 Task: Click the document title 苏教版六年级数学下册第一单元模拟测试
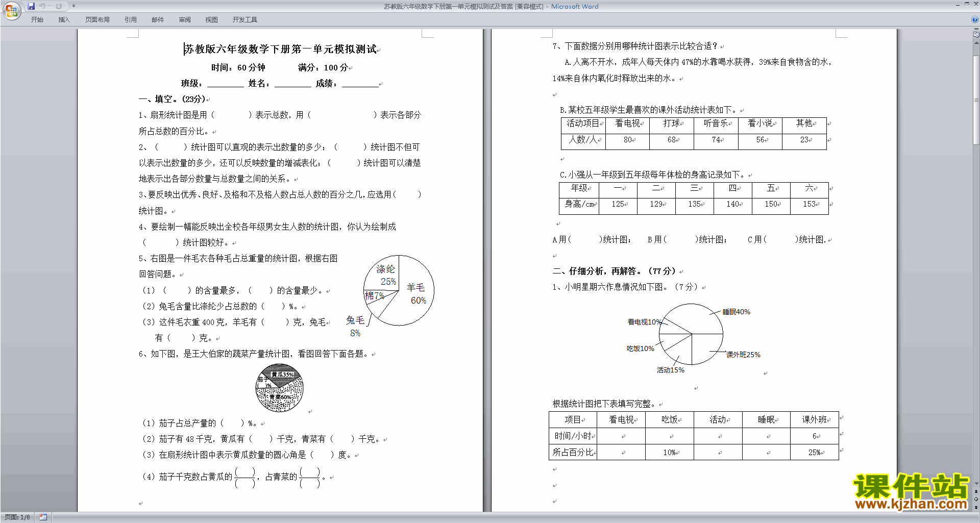280,49
